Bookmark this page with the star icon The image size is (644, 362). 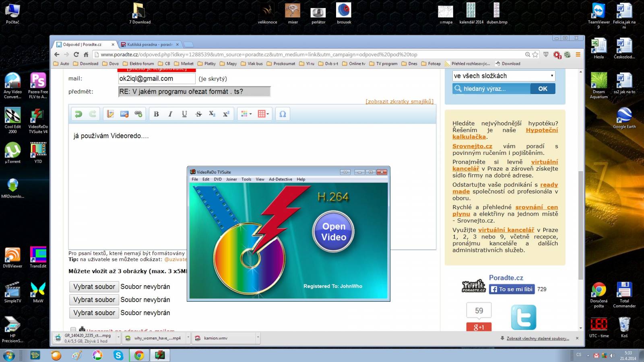click(x=535, y=54)
